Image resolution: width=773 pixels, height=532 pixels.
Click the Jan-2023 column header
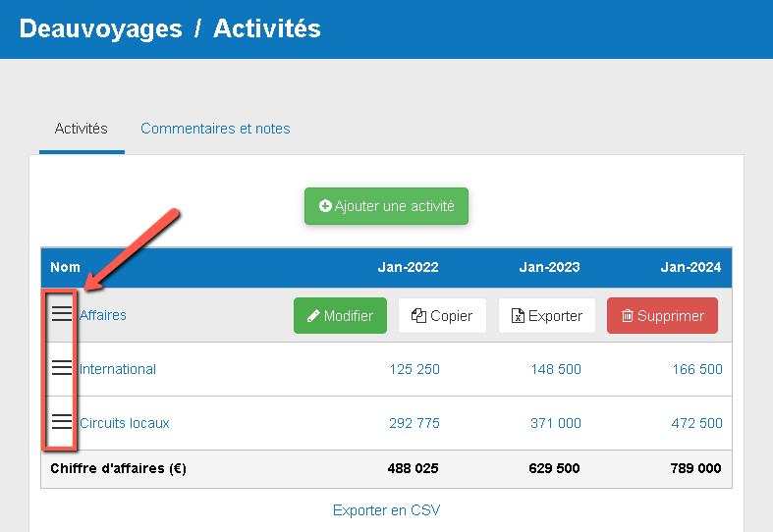click(550, 267)
